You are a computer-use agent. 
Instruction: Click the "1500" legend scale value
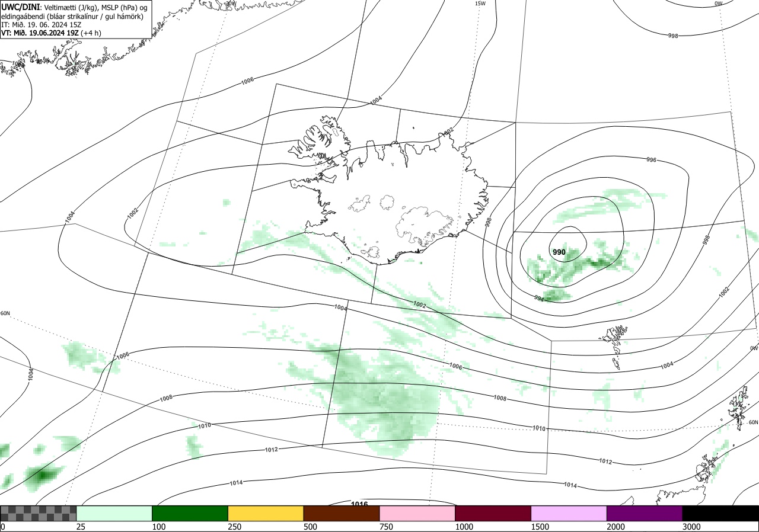tap(540, 527)
